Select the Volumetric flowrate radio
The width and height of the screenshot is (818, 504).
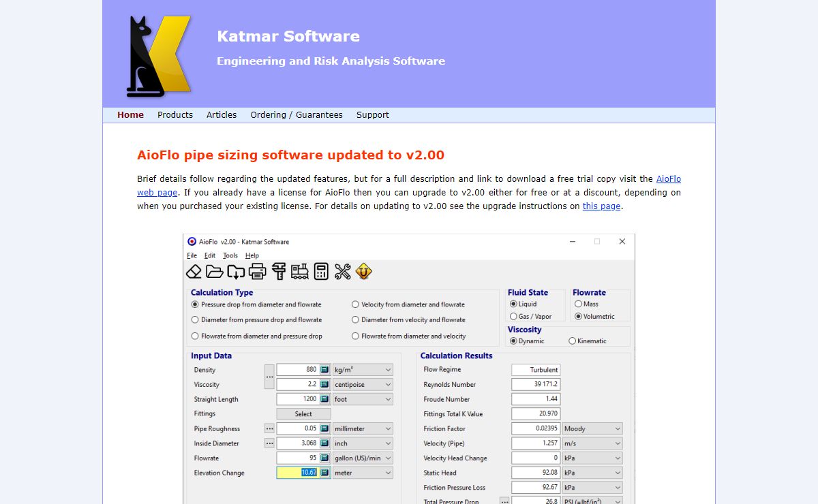click(x=594, y=316)
